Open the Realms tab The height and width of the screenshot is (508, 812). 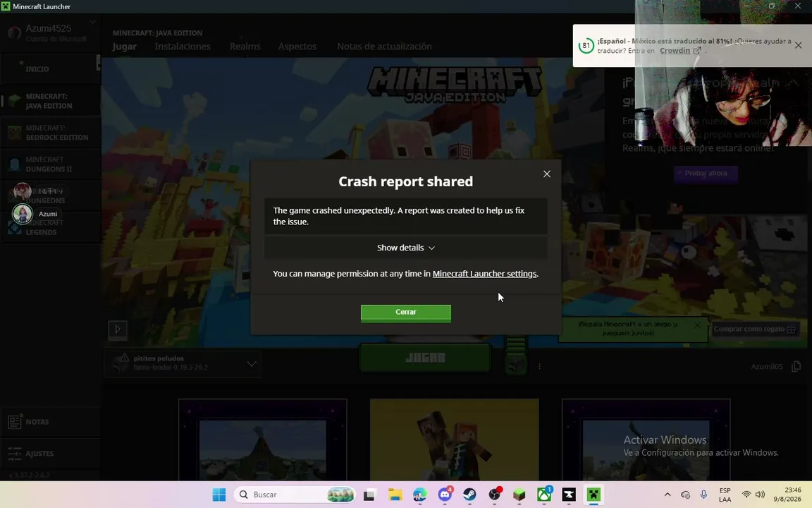pyautogui.click(x=245, y=46)
